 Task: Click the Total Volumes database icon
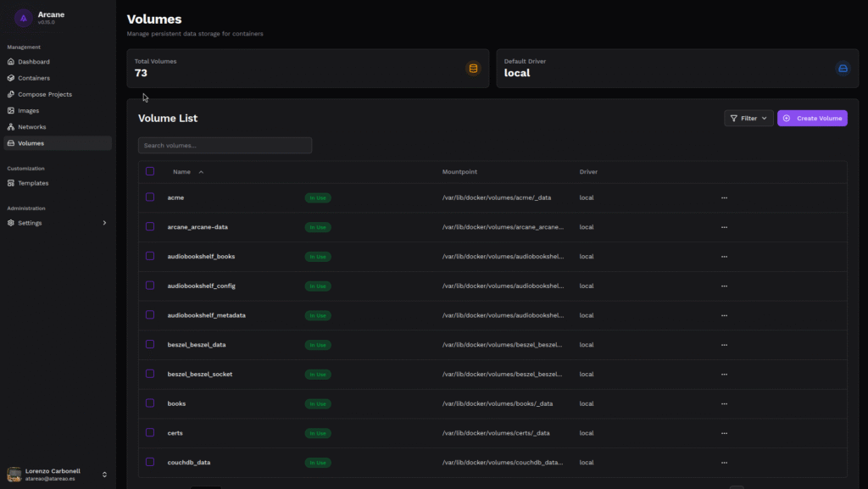473,69
